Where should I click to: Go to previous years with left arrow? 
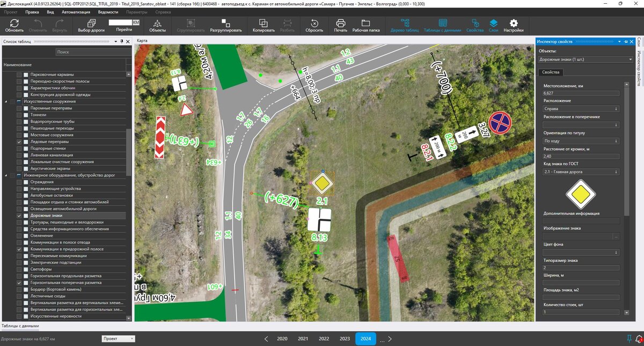[266, 338]
